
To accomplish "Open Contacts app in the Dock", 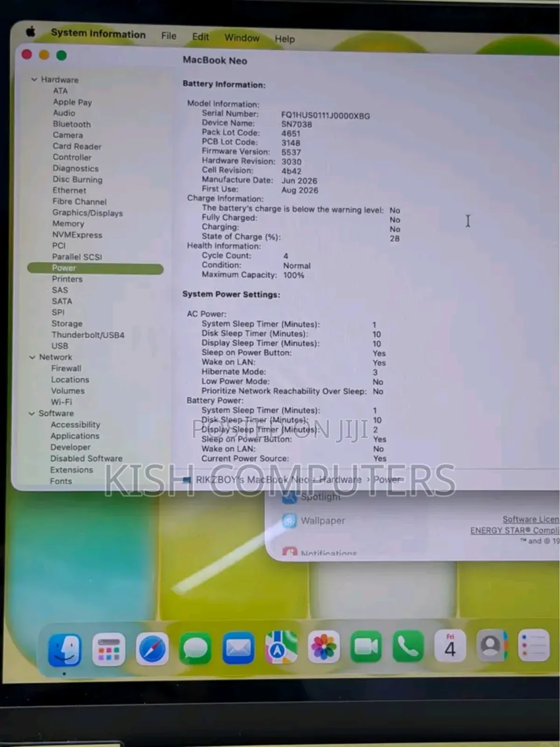I will (492, 645).
